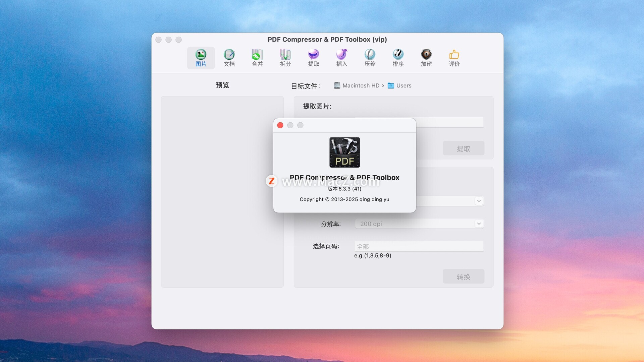The image size is (644, 362).
Task: Click the 提取图片 heading
Action: point(317,106)
